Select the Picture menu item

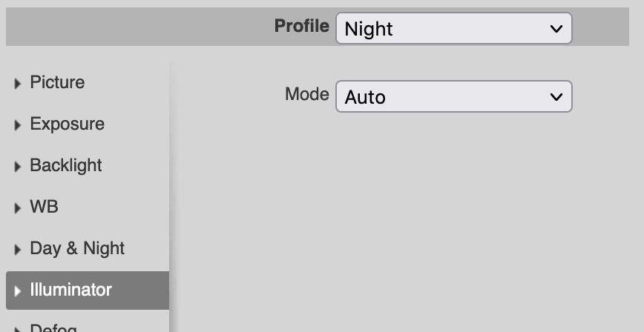tap(88, 82)
